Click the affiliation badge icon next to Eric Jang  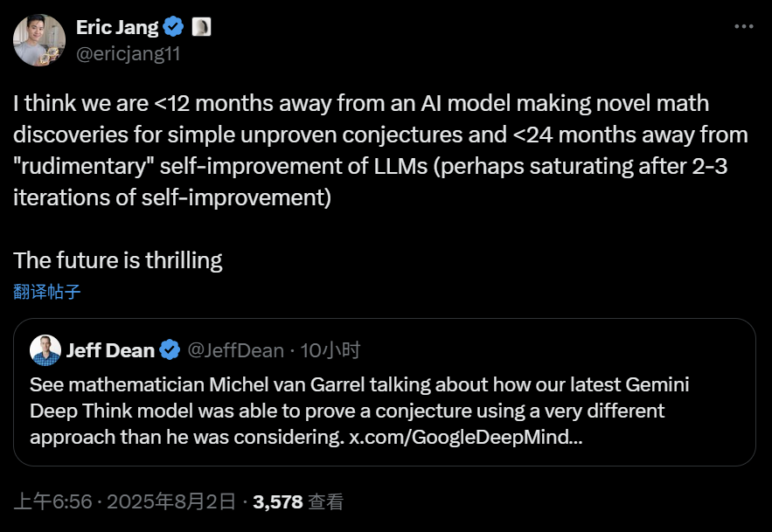pos(200,27)
